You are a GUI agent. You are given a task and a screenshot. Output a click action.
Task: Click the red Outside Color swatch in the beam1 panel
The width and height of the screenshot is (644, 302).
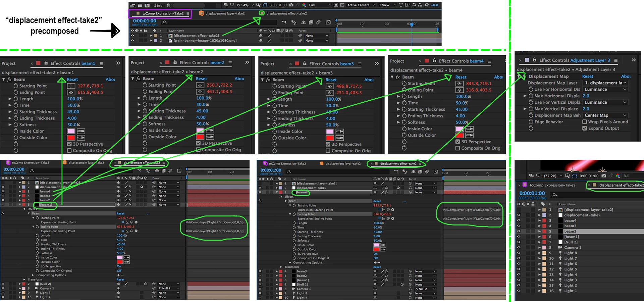click(x=71, y=138)
